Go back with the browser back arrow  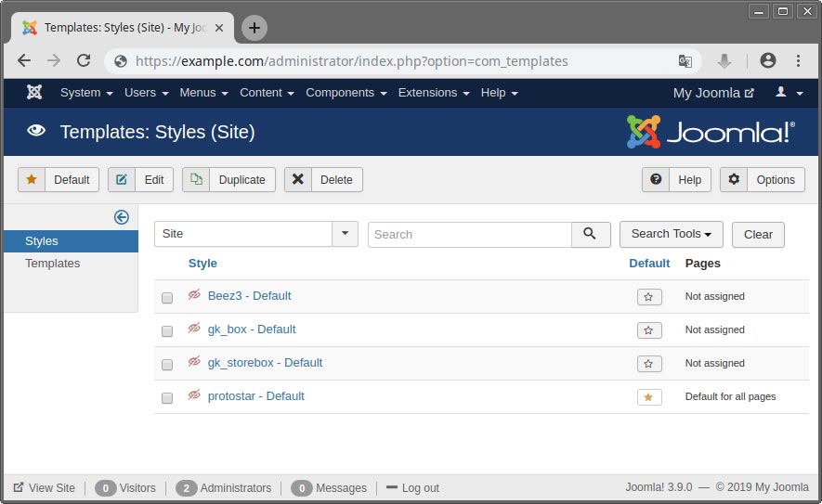point(24,60)
